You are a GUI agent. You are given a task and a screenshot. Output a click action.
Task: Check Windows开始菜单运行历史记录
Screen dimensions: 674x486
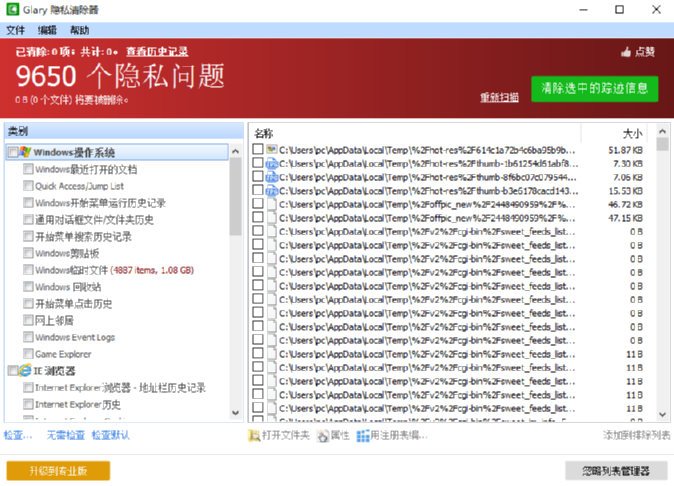tap(28, 202)
